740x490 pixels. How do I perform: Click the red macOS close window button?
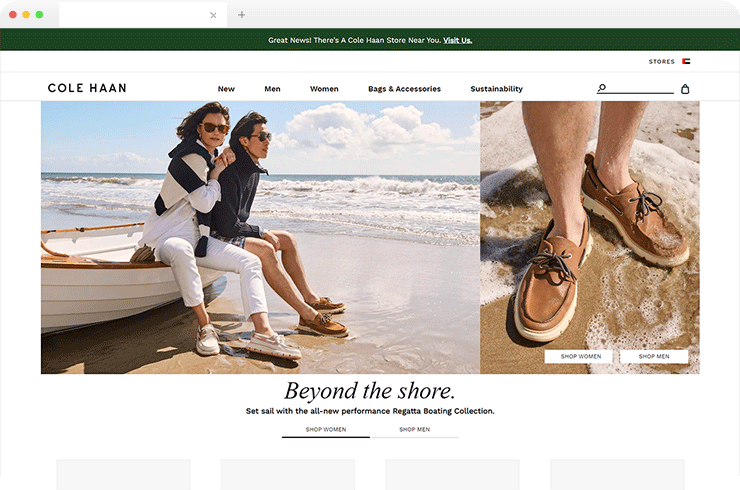(x=13, y=15)
